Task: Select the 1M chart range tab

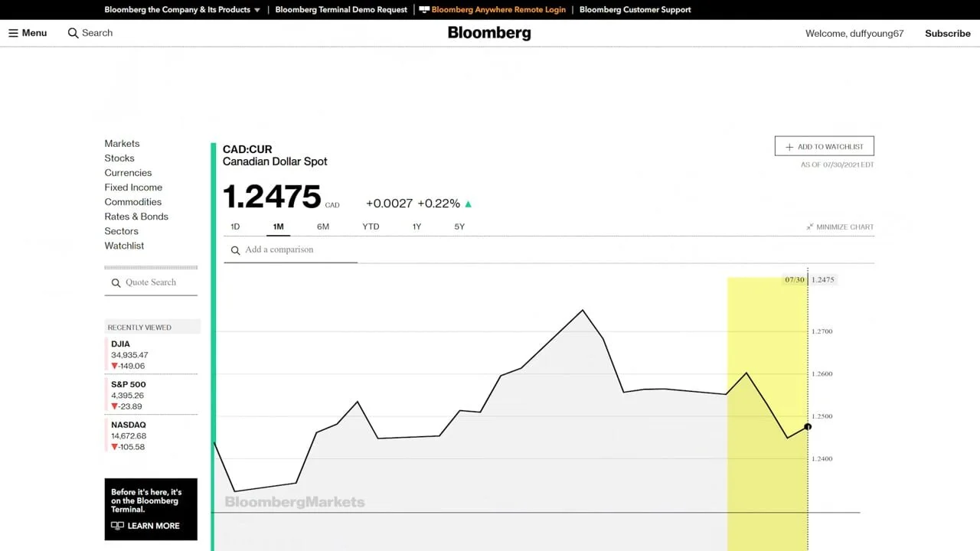Action: (x=278, y=227)
